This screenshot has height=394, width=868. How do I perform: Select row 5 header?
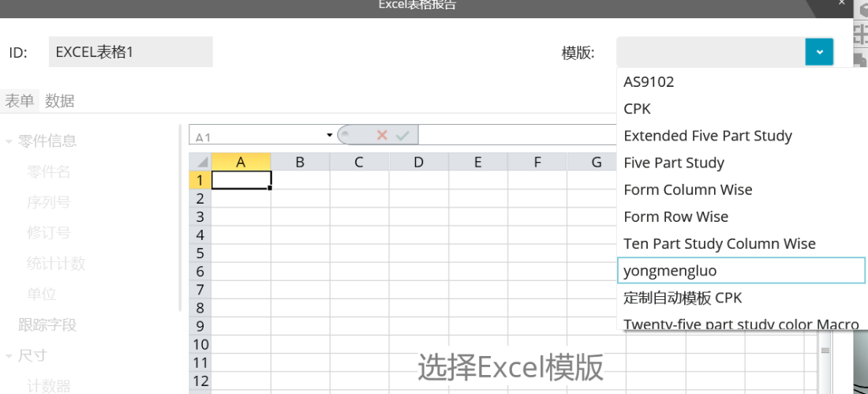[x=200, y=253]
